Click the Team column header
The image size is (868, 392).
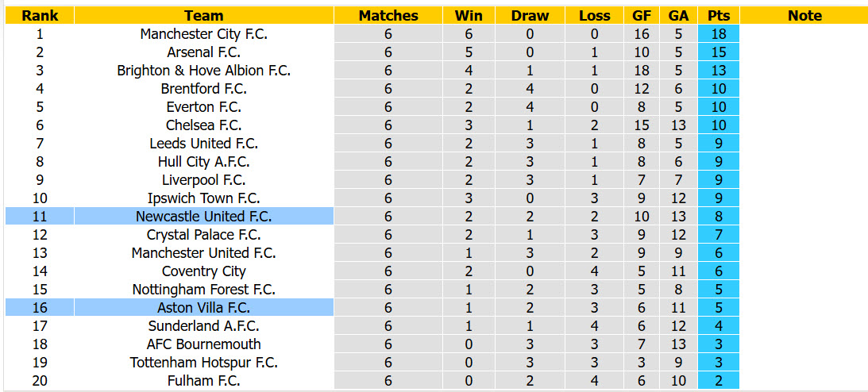point(204,16)
